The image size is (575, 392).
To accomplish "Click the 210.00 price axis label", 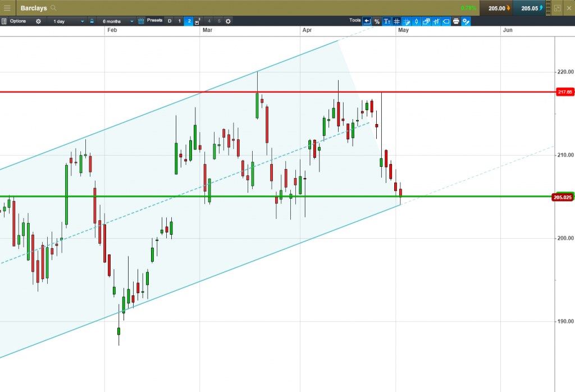I will click(x=565, y=155).
